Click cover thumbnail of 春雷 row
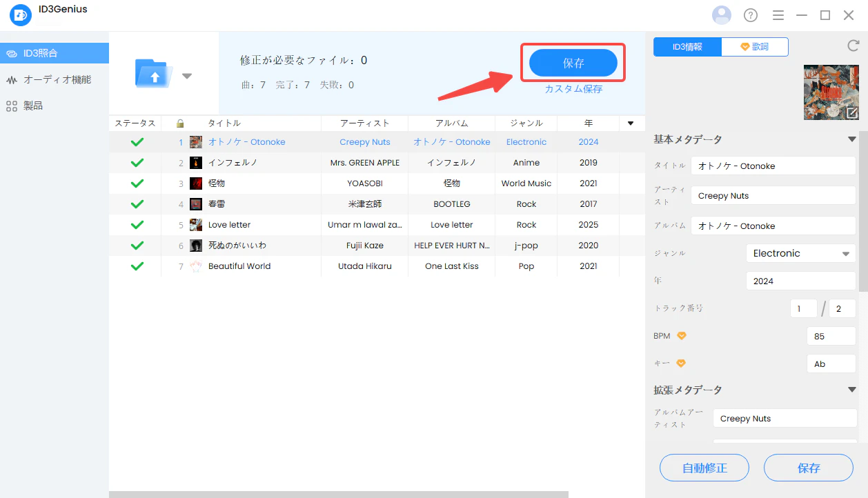 point(196,204)
